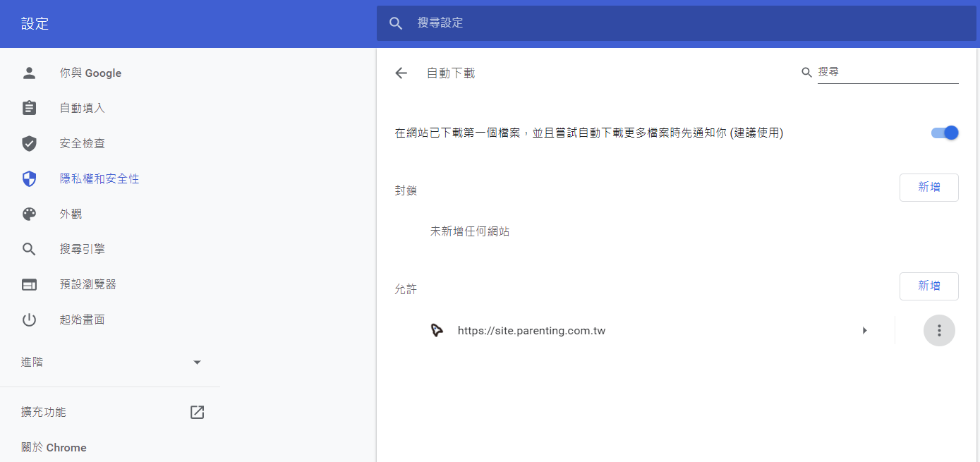Open three-dot menu for site.parenting.com.tw
980x462 pixels.
(938, 331)
